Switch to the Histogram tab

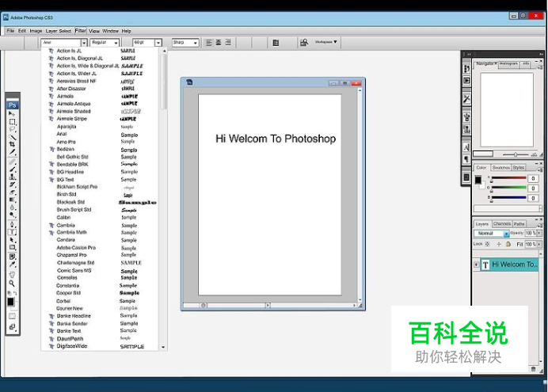click(x=508, y=64)
